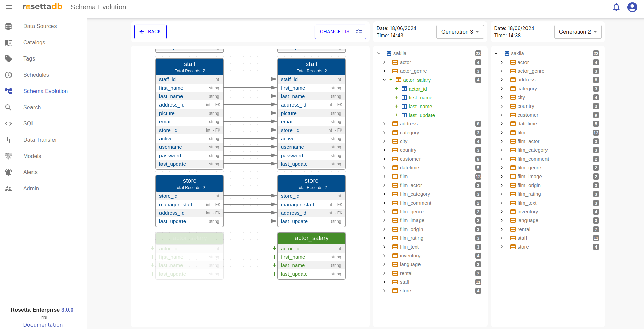Open the Generation 2 dropdown
This screenshot has width=644, height=329.
click(x=577, y=32)
